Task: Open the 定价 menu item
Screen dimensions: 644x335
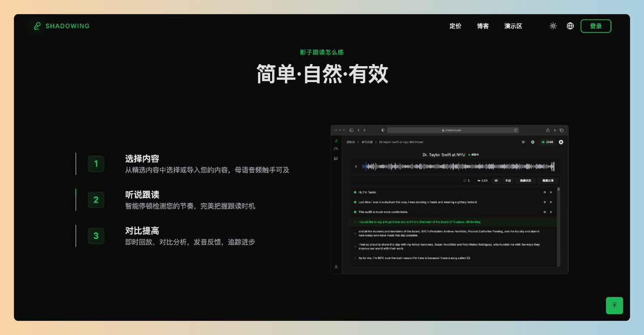Action: pos(455,26)
